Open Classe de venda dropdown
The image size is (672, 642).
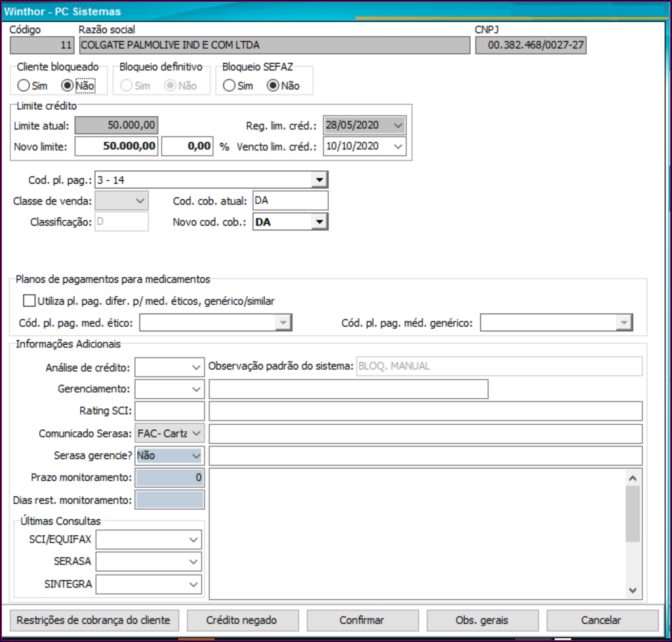pos(140,201)
